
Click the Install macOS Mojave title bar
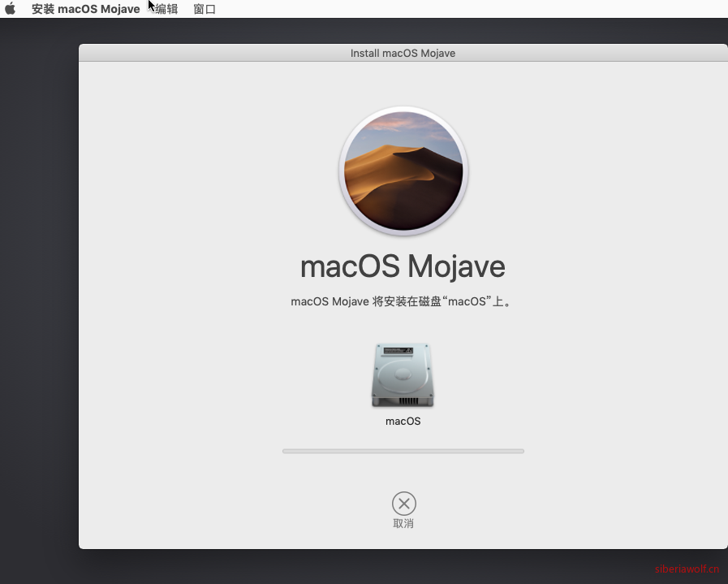point(403,53)
